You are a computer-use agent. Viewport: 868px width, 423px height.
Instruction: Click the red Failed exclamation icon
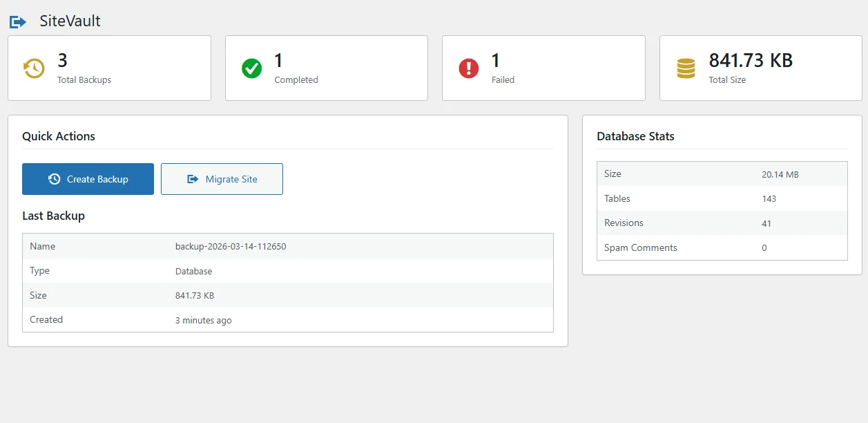pyautogui.click(x=468, y=68)
